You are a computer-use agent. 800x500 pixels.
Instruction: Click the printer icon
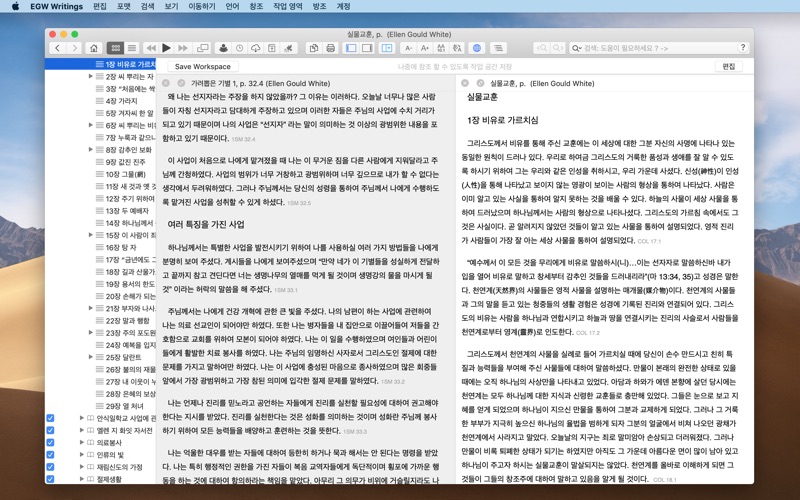[x=330, y=48]
